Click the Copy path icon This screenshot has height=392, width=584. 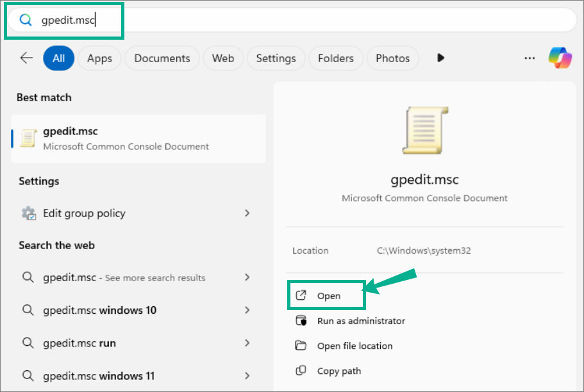[301, 371]
